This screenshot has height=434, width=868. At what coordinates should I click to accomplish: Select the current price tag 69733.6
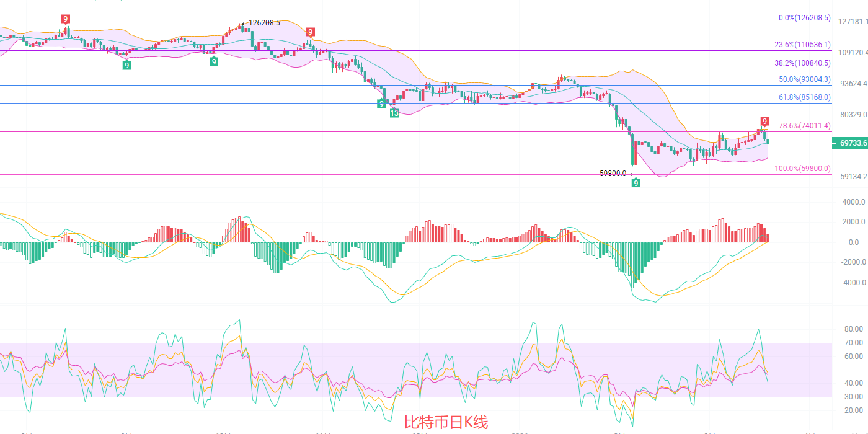tap(849, 143)
